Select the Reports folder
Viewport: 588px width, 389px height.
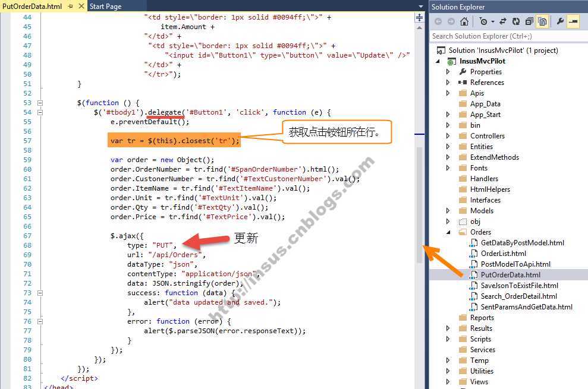click(482, 317)
